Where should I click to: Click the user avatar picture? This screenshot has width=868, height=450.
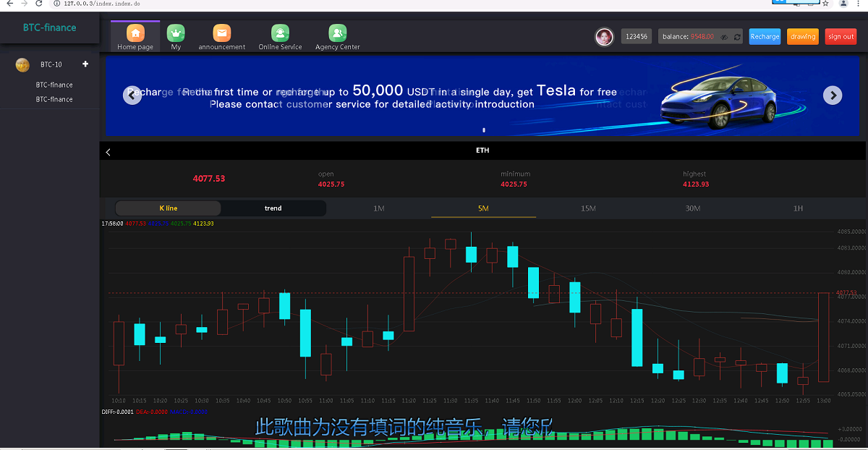604,36
